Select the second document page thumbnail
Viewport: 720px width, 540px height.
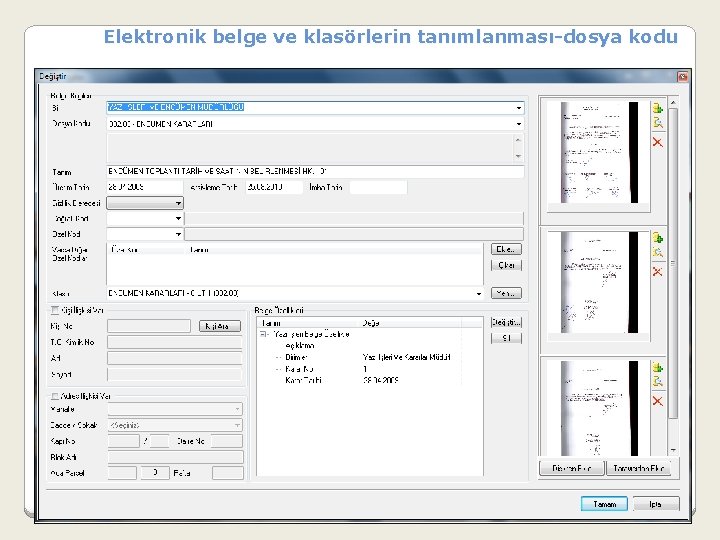click(x=598, y=282)
